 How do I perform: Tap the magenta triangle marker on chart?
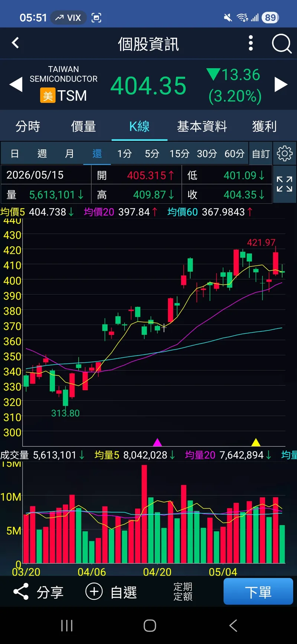click(x=157, y=442)
